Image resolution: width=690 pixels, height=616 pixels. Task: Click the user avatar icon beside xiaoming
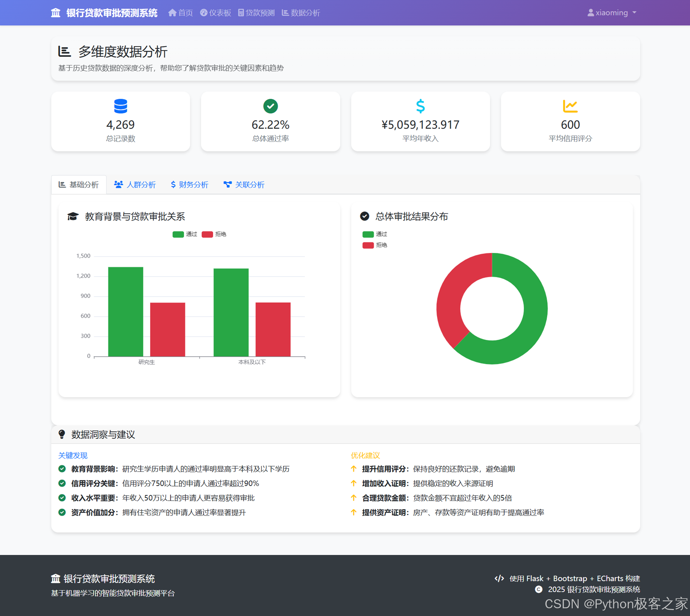tap(591, 13)
